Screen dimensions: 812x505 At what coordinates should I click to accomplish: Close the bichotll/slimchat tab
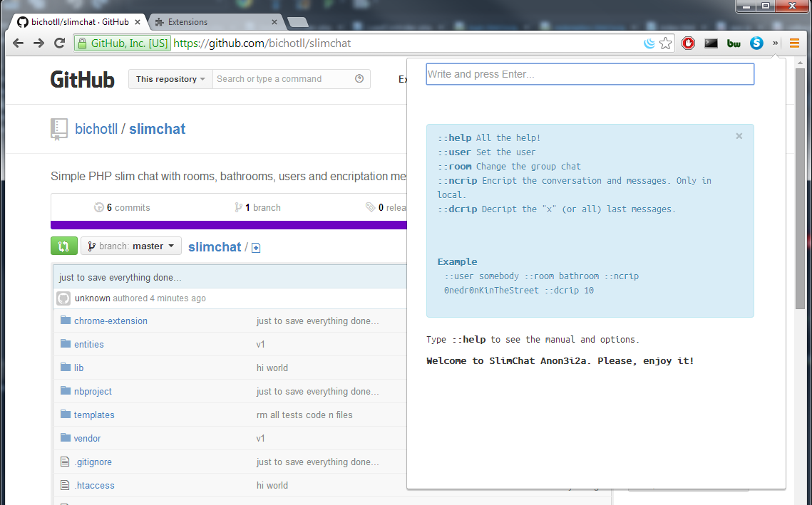(x=137, y=22)
